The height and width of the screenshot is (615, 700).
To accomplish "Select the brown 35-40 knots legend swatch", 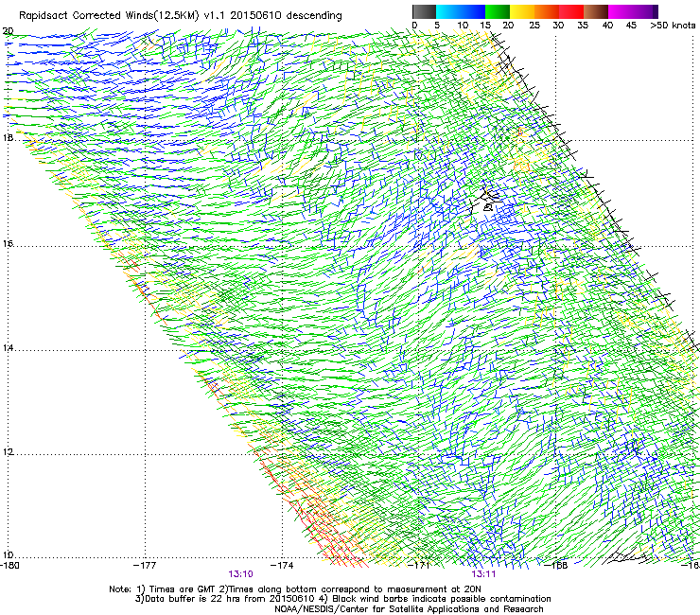I will 596,11.
